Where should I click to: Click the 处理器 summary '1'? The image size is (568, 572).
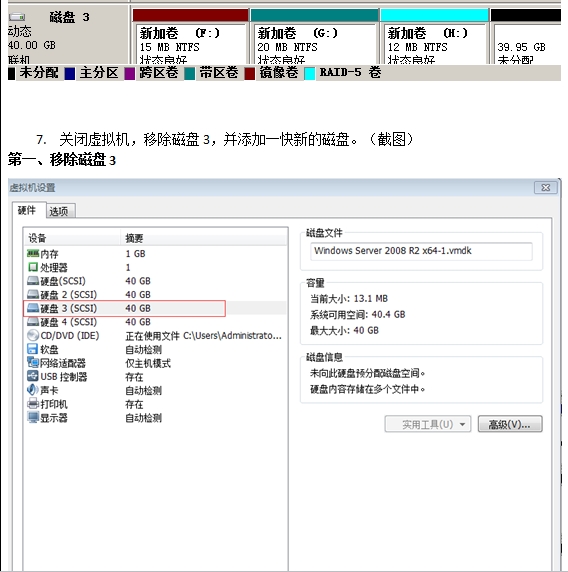click(x=128, y=267)
